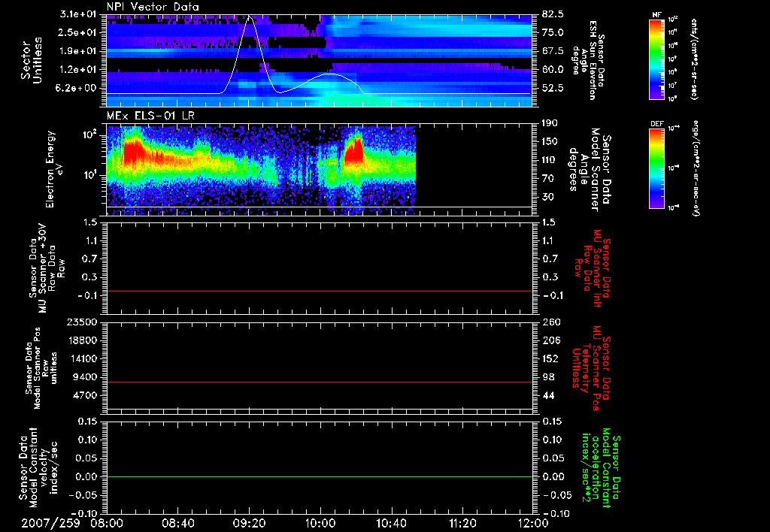This screenshot has height=532, width=770.
Task: Click the peak of the white sun elevation curve
Action: [x=250, y=17]
